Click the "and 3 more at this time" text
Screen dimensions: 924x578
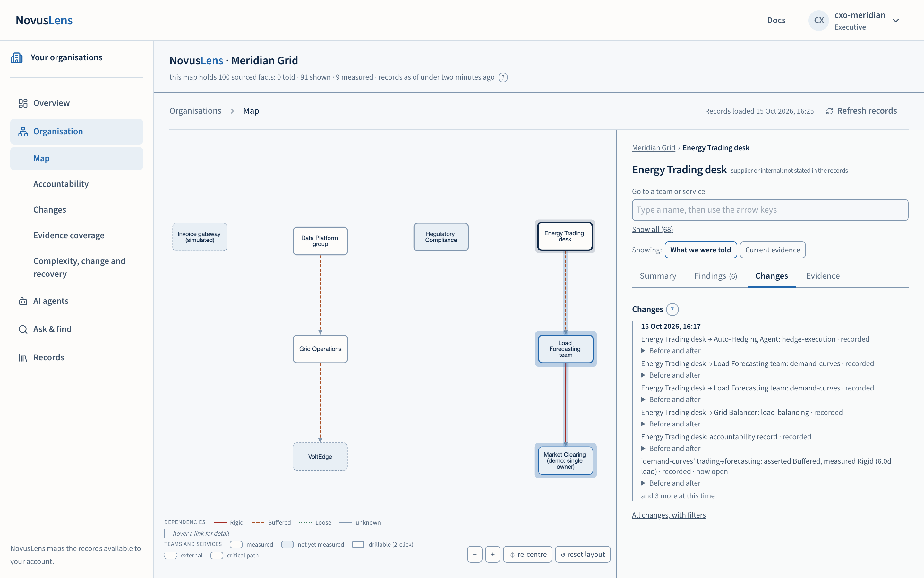tap(678, 496)
